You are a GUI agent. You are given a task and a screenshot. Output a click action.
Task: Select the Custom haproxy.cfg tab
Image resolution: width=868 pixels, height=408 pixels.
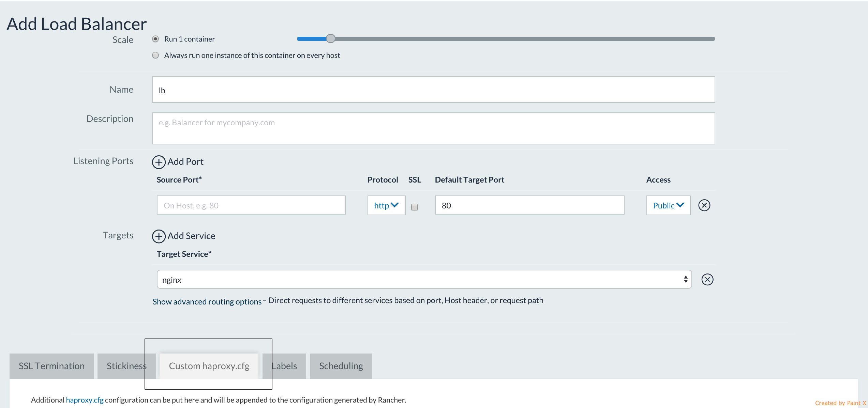click(209, 366)
